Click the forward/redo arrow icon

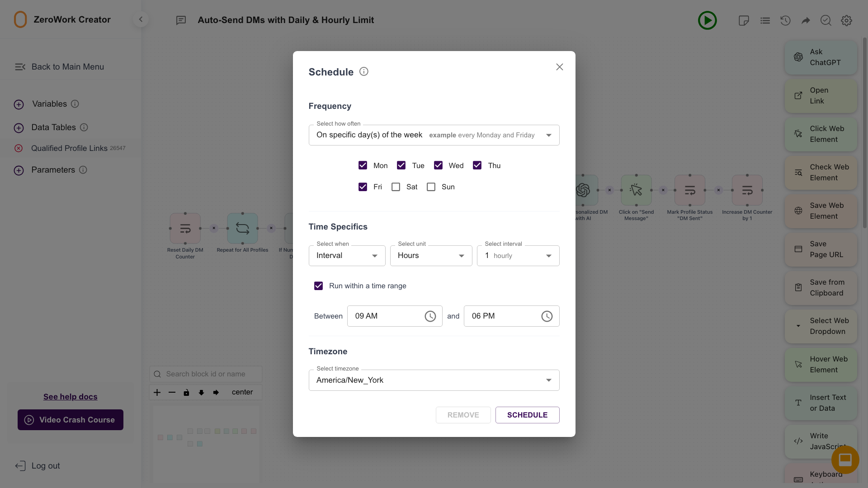806,20
